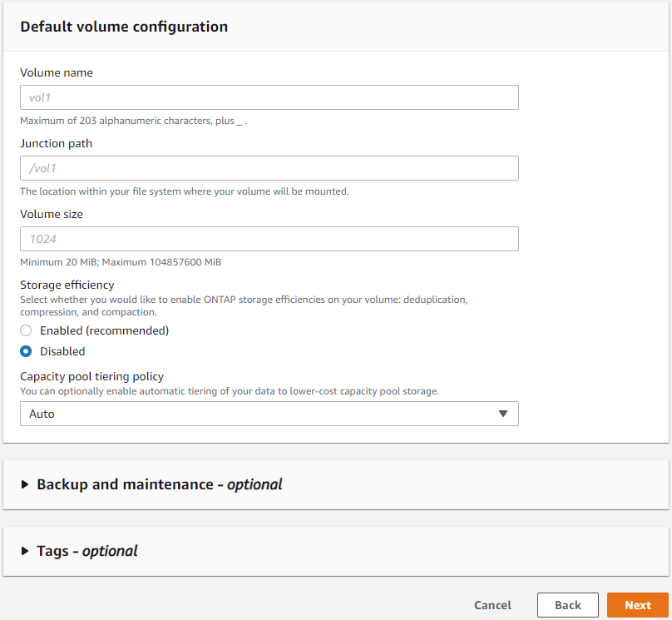Expand Backup and maintenance triangle icon
The height and width of the screenshot is (620, 672).
(x=25, y=484)
